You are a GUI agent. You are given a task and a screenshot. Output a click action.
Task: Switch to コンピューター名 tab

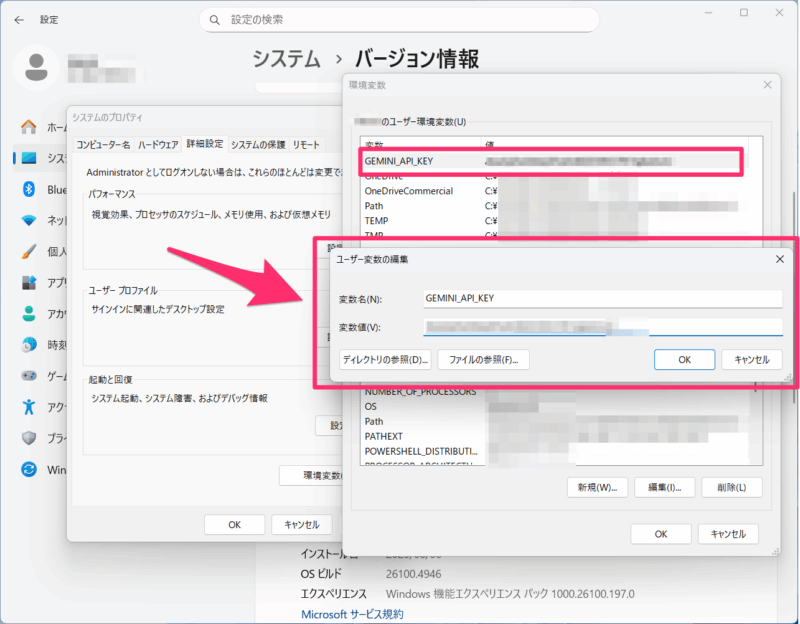click(103, 145)
